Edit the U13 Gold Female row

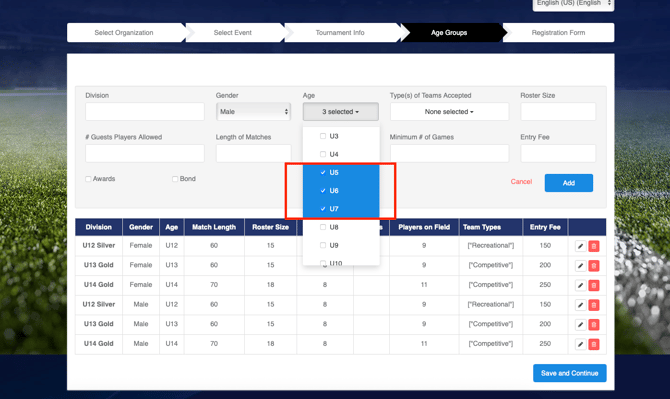pos(580,266)
